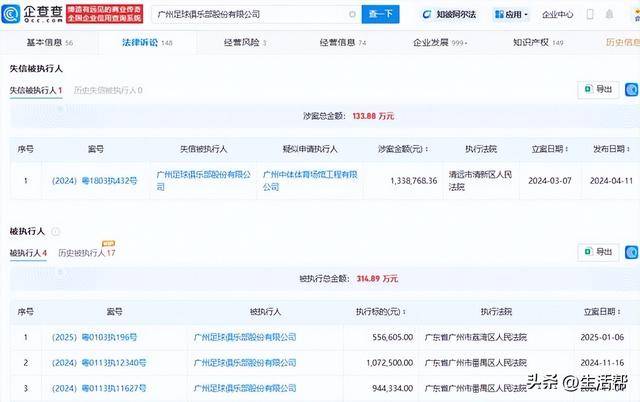This screenshot has width=640, height=402.
Task: Switch to 法律诉讼 tab
Action: tap(147, 42)
